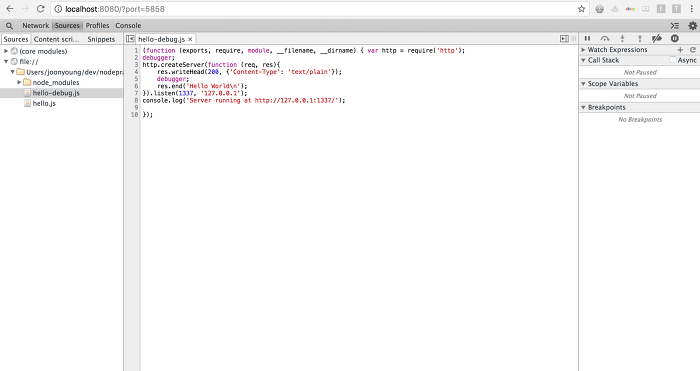Image resolution: width=700 pixels, height=371 pixels.
Task: Select hello-debug.js in the file tree
Action: point(56,93)
